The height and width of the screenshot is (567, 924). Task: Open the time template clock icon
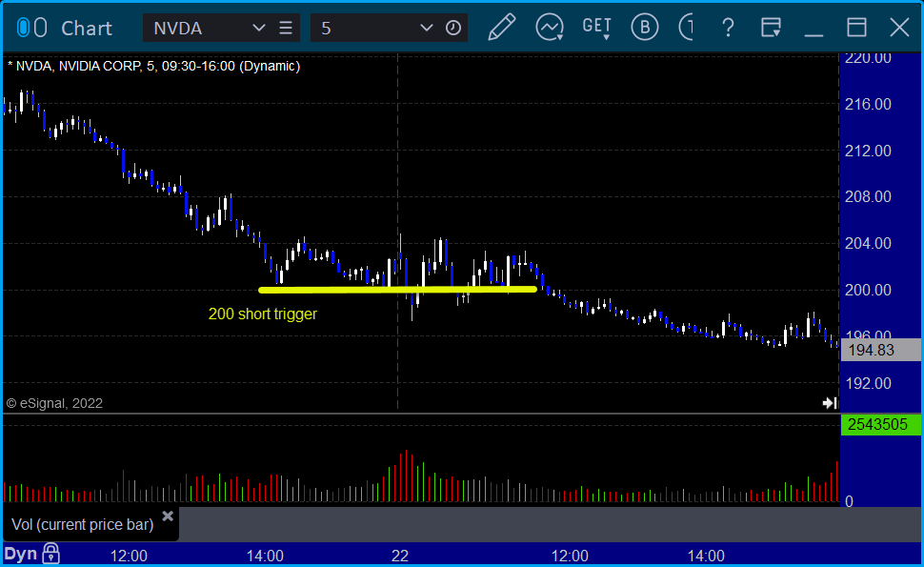click(x=453, y=28)
